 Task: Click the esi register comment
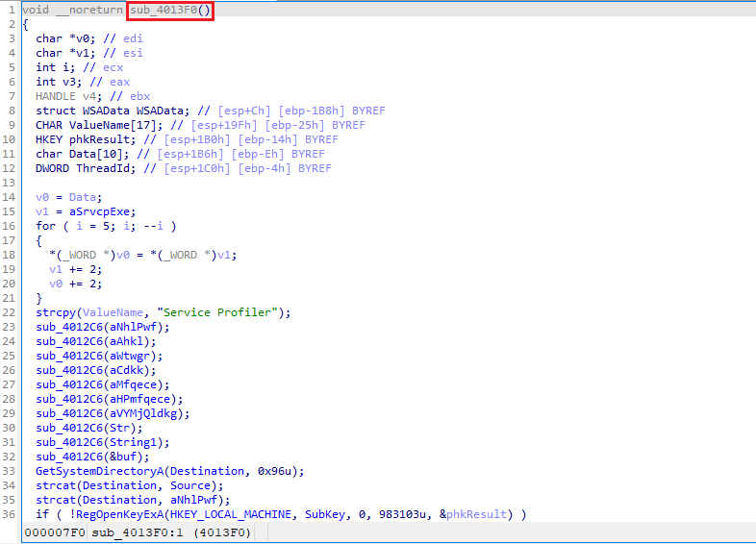coord(133,53)
